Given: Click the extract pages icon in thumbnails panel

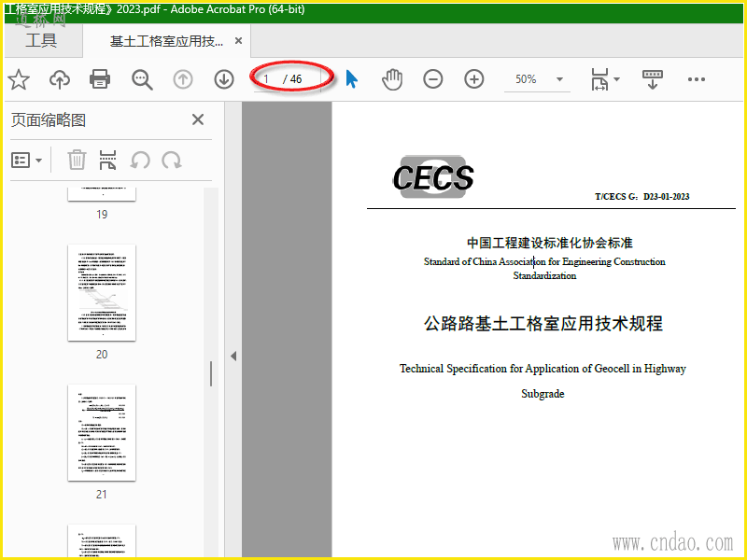Looking at the screenshot, I should [107, 160].
